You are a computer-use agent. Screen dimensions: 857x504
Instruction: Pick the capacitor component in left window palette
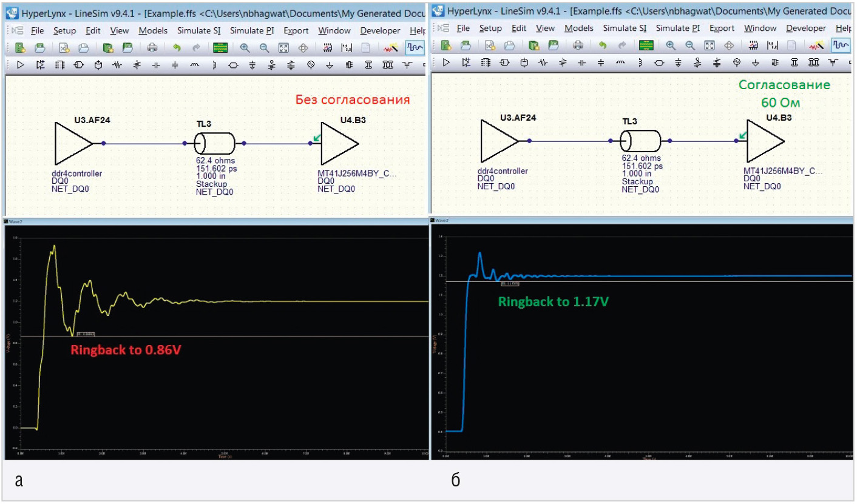coord(156,64)
